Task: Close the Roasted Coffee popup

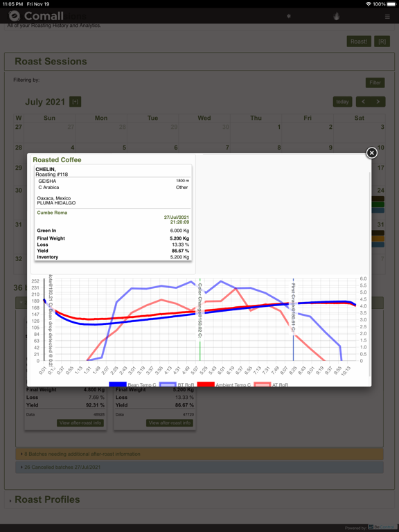Action: [371, 153]
